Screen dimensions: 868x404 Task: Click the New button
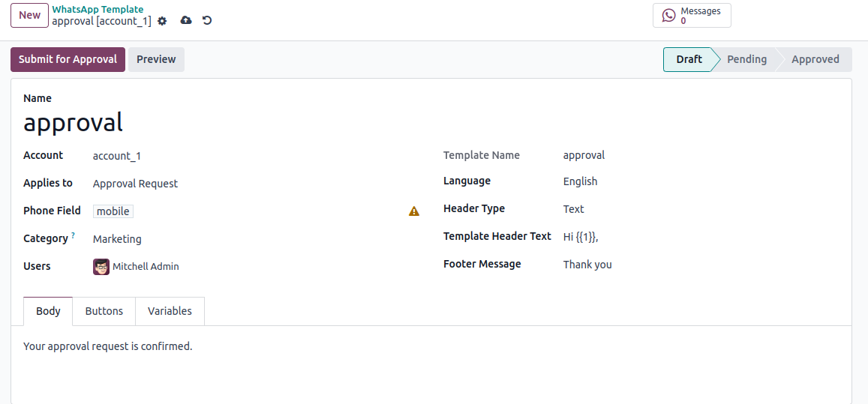pyautogui.click(x=30, y=15)
